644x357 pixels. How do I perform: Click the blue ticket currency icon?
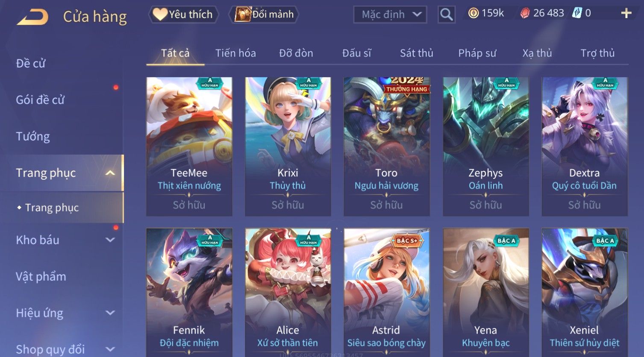tap(577, 13)
